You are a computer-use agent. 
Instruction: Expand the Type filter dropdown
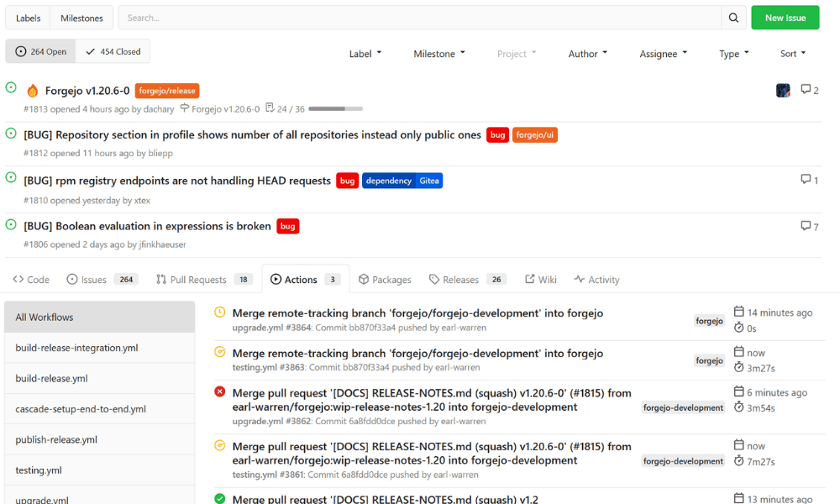coord(734,54)
